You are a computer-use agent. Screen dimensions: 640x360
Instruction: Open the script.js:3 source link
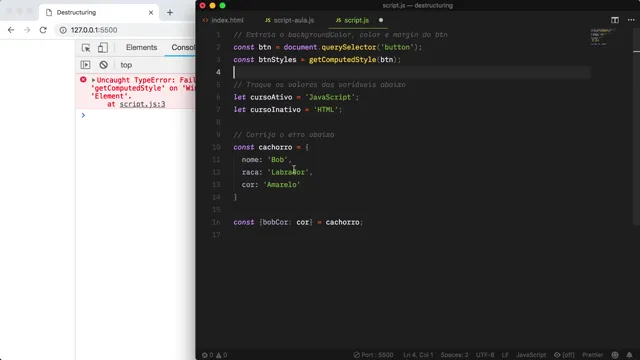142,104
